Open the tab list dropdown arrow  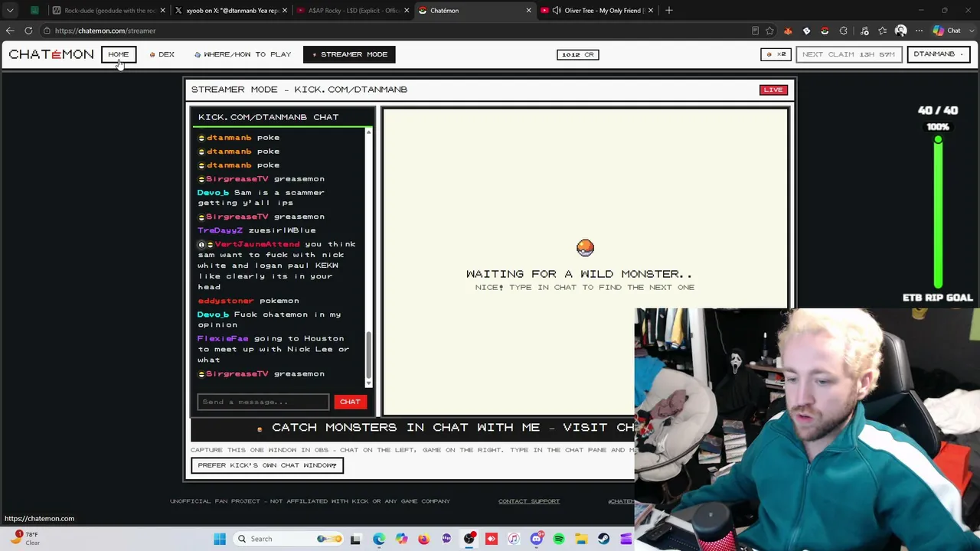(x=10, y=11)
